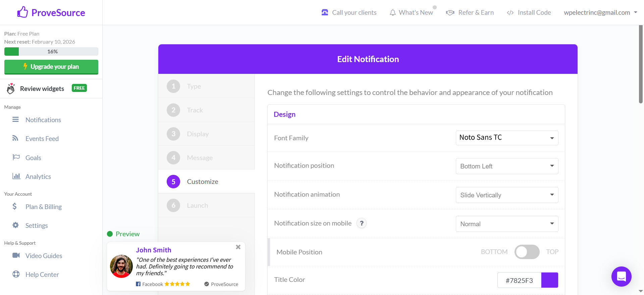Click the Analytics bar chart icon

tap(16, 176)
